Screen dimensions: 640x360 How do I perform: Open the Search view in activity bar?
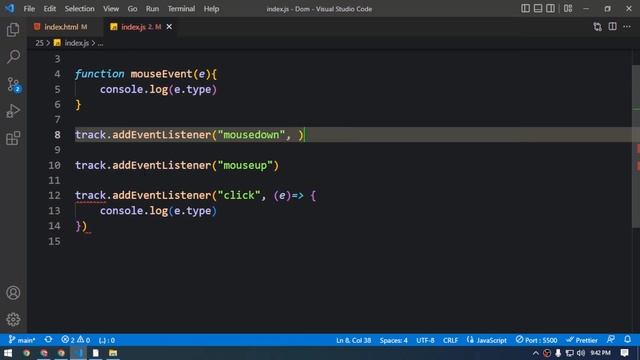(13, 57)
